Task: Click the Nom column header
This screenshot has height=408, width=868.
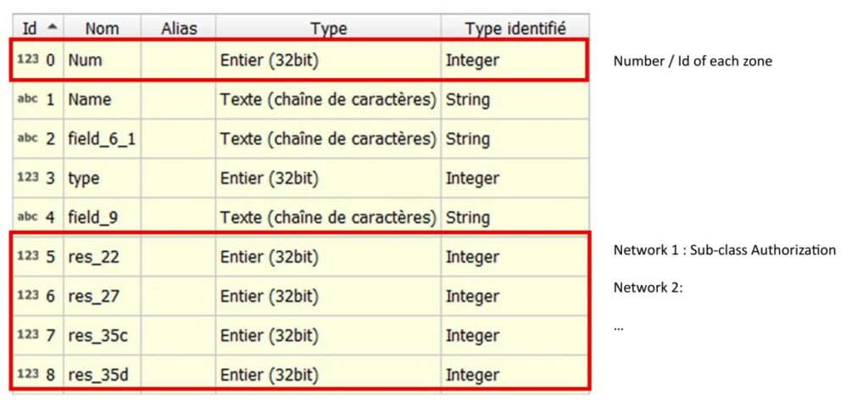Action: (x=102, y=29)
